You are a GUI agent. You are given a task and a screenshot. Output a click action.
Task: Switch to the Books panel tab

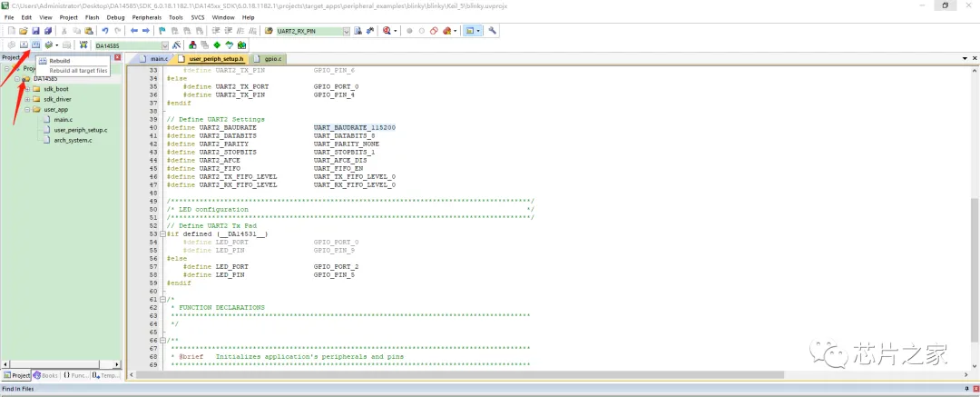click(47, 375)
